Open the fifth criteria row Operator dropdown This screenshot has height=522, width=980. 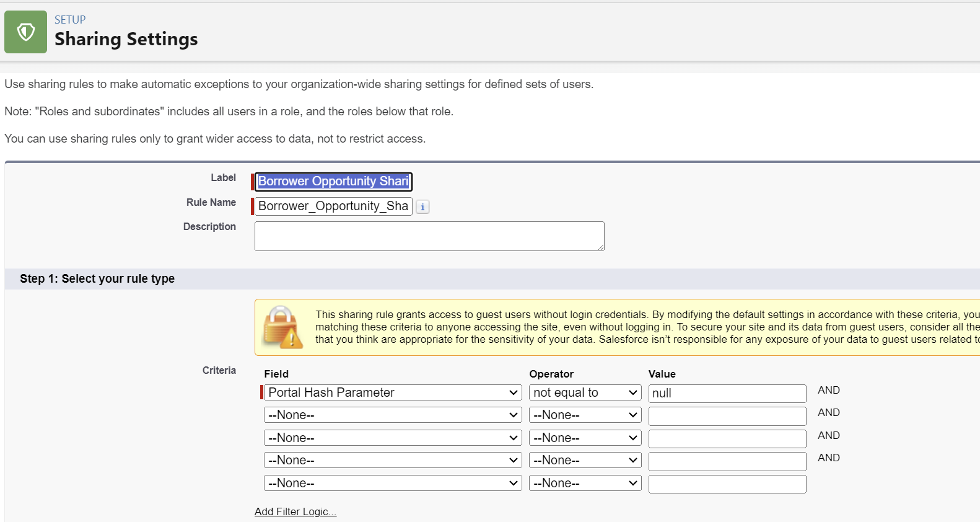coord(585,483)
